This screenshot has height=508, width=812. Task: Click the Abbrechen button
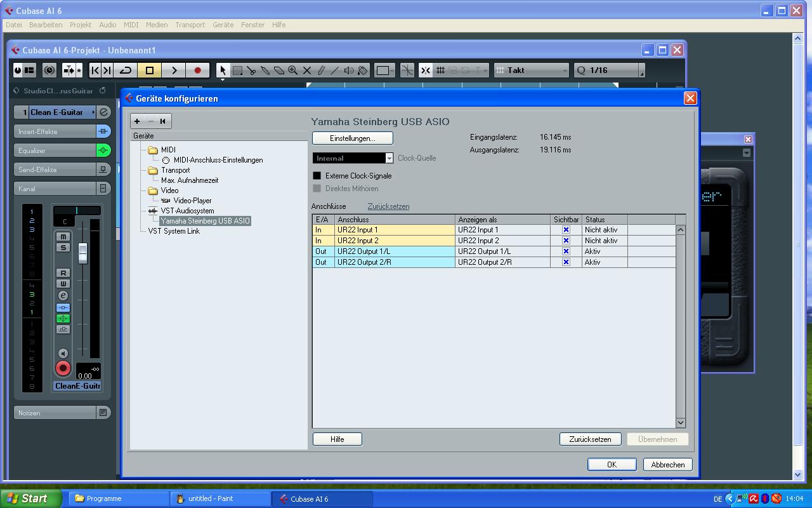[668, 464]
